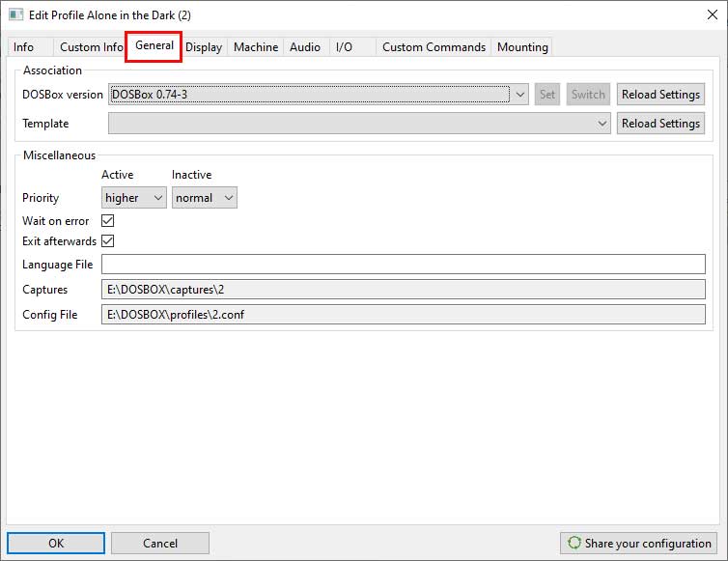Image resolution: width=728 pixels, height=561 pixels.
Task: Uncheck the Exit afterwards checkbox
Action: click(108, 241)
